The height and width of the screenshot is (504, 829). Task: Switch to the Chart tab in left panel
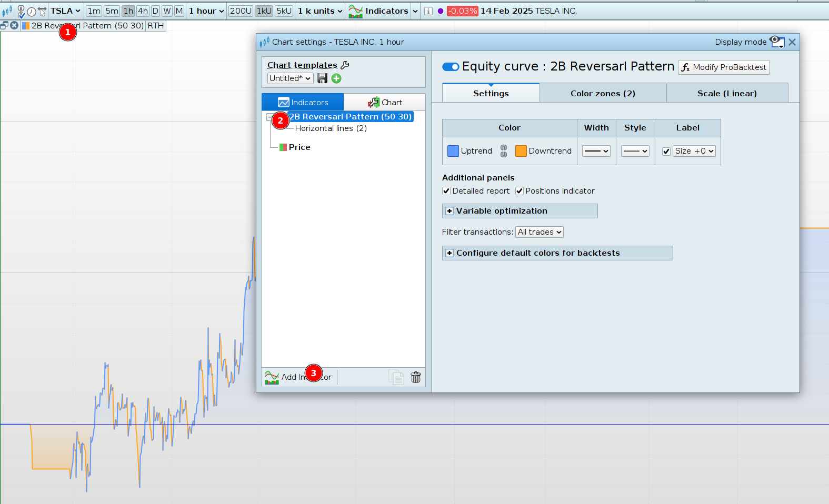(x=385, y=102)
